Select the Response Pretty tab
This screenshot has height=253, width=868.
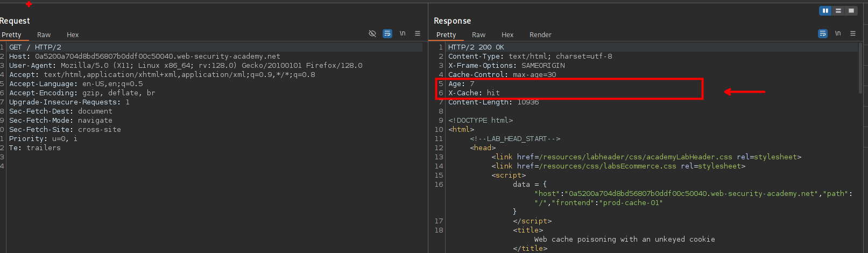click(446, 34)
